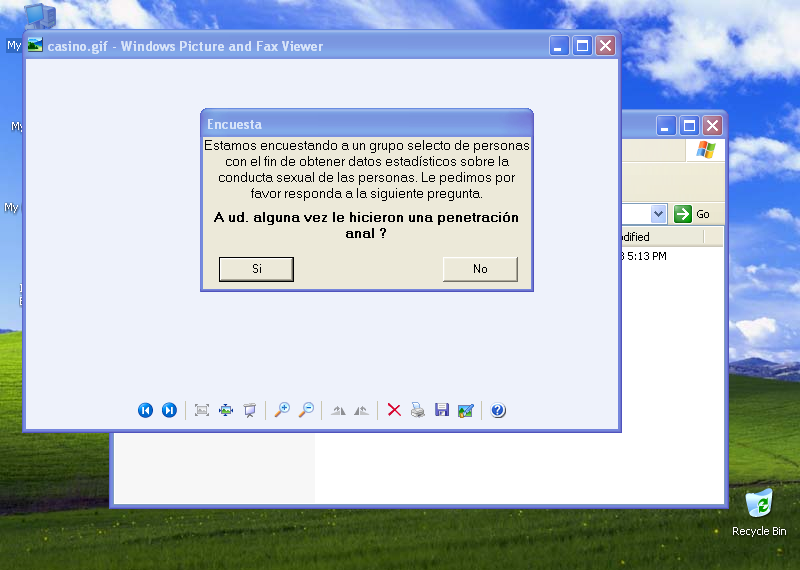Viewport: 800px width, 570px height.
Task: Select Actual Size view icon
Action: click(x=226, y=410)
